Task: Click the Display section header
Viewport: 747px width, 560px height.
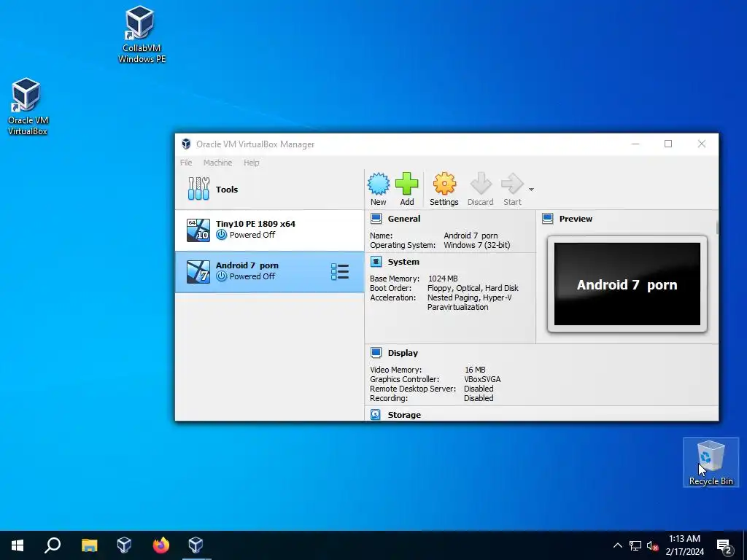Action: 403,353
